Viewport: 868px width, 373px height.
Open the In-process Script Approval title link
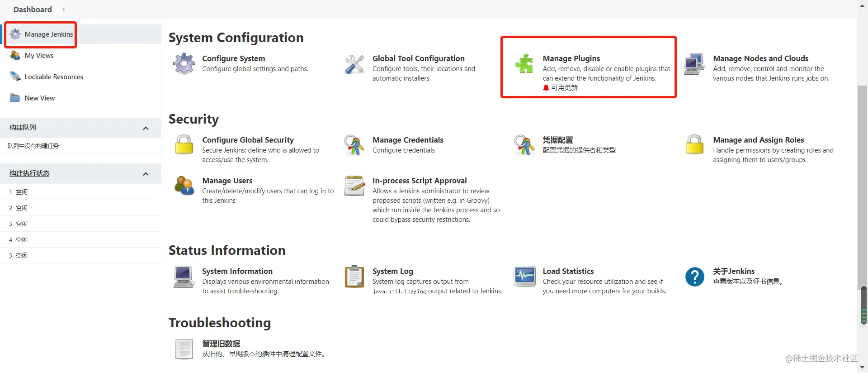point(420,181)
